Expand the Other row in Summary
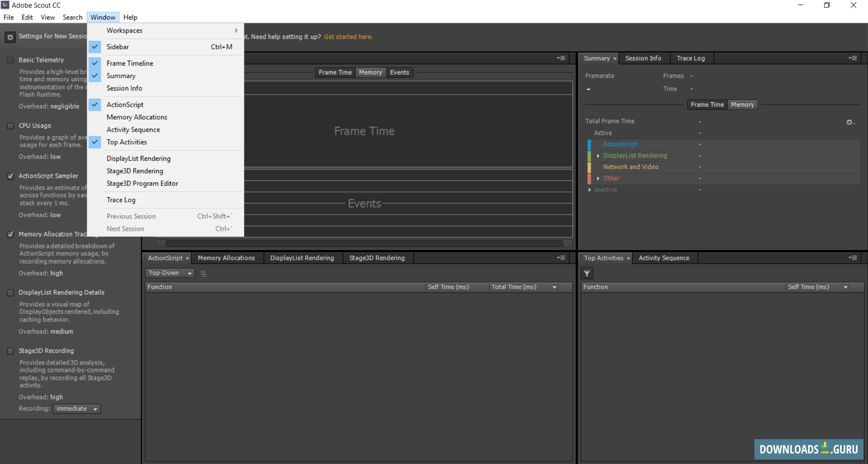Image resolution: width=868 pixels, height=464 pixels. 598,178
